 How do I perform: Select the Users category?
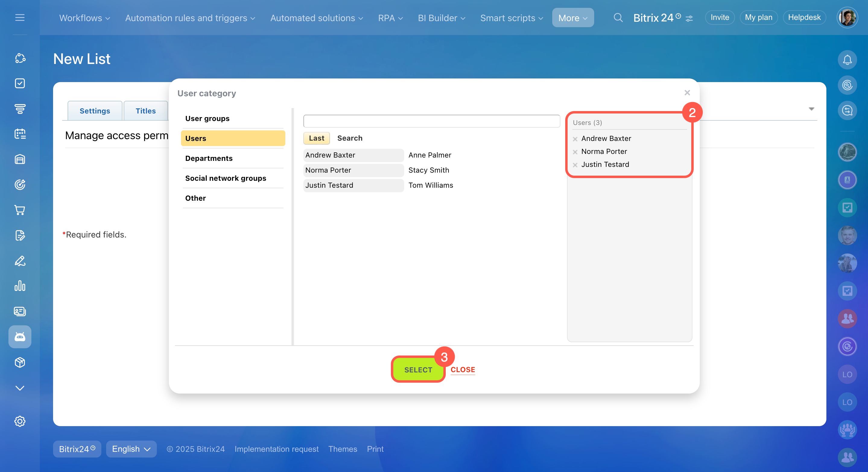(x=233, y=138)
